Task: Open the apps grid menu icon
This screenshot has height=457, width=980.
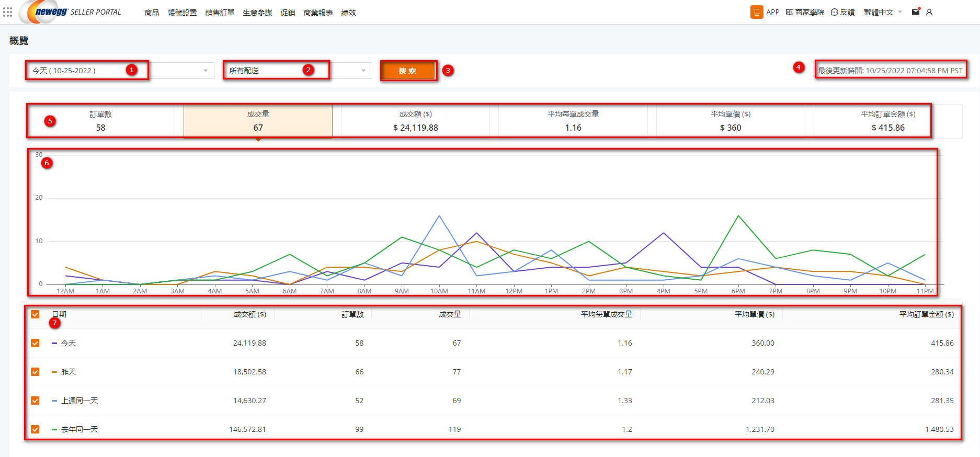Action: pos(7,12)
